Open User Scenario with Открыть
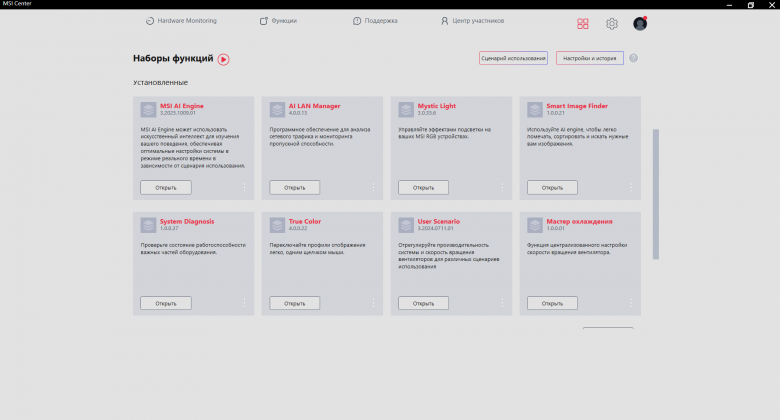 (x=423, y=303)
